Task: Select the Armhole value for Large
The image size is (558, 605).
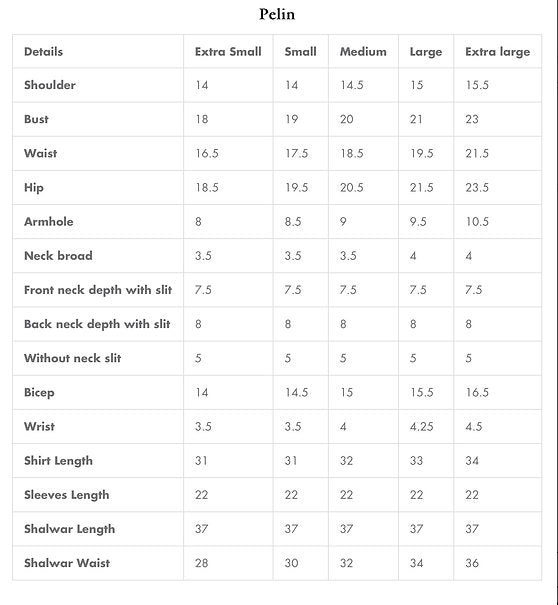Action: tap(418, 222)
